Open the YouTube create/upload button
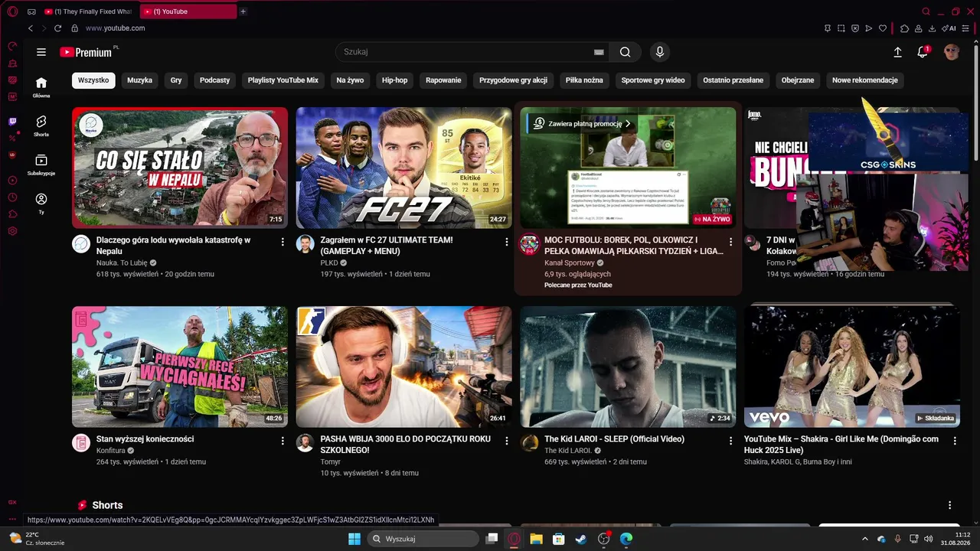This screenshot has height=551, width=980. point(898,52)
